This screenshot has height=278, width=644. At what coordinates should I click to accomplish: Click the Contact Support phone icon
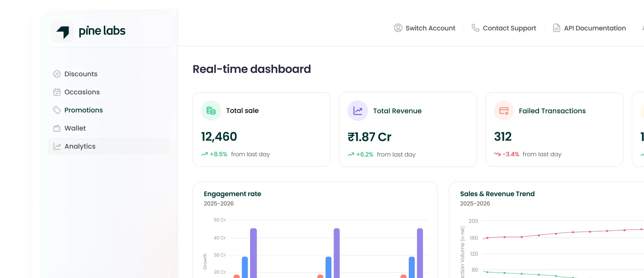coord(475,28)
